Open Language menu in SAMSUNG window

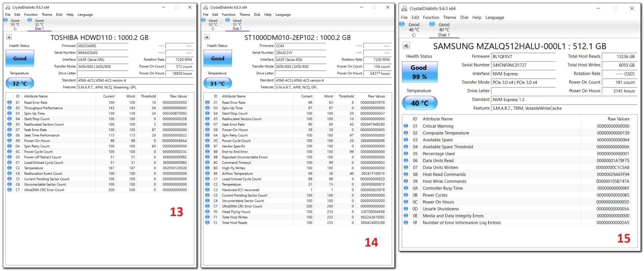[x=495, y=17]
